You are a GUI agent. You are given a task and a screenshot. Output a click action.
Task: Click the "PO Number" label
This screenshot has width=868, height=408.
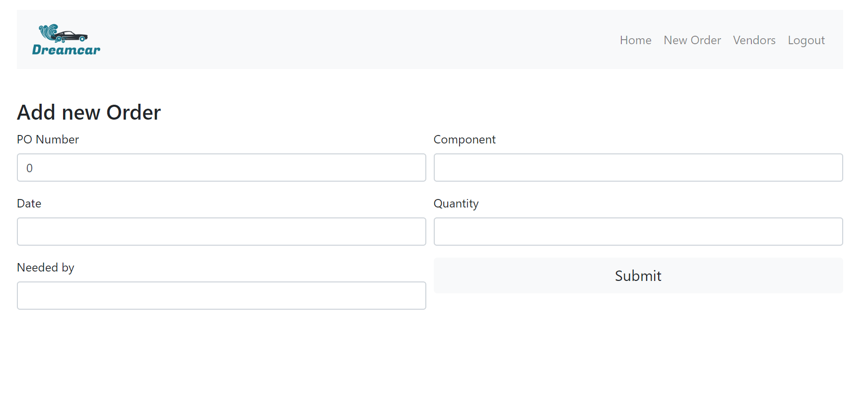[48, 139]
